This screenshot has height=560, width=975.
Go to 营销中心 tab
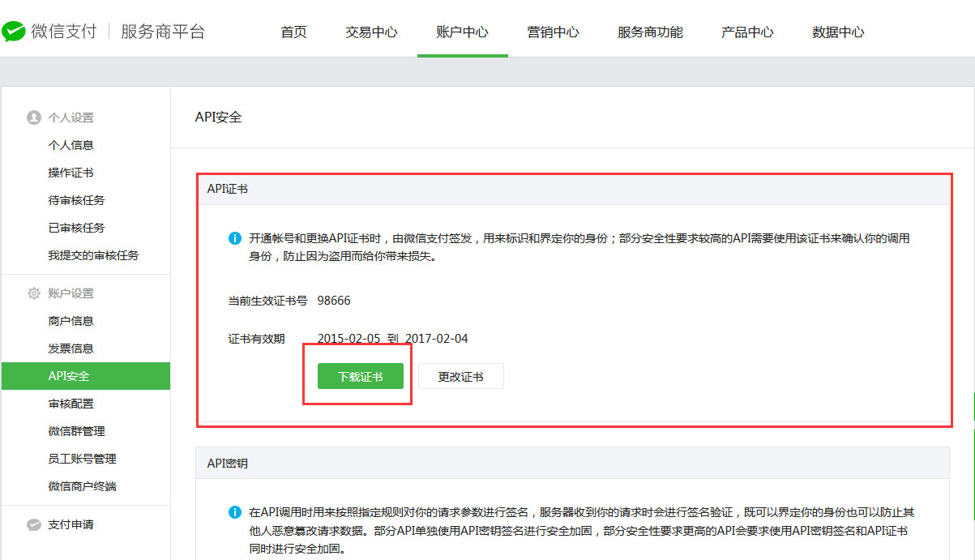coord(553,32)
